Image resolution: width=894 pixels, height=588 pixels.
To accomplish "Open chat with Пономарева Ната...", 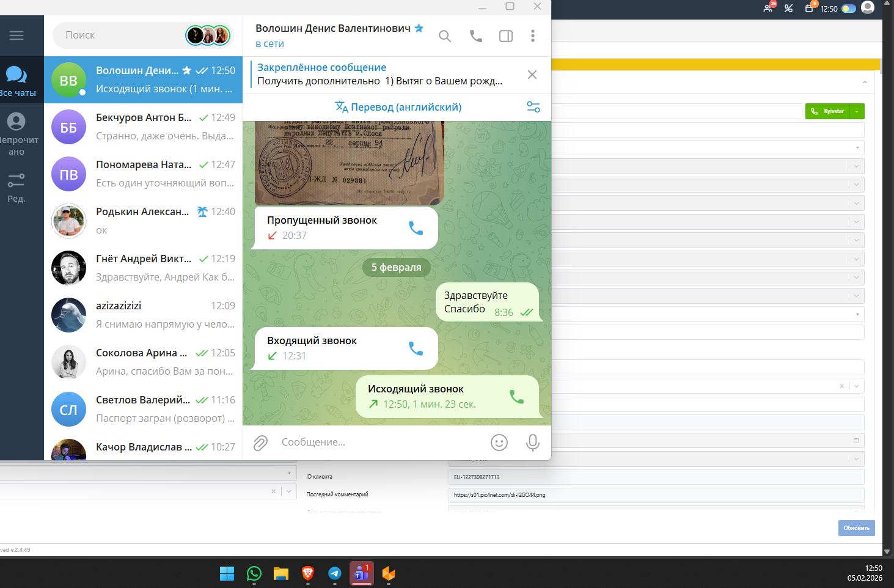I will click(144, 174).
